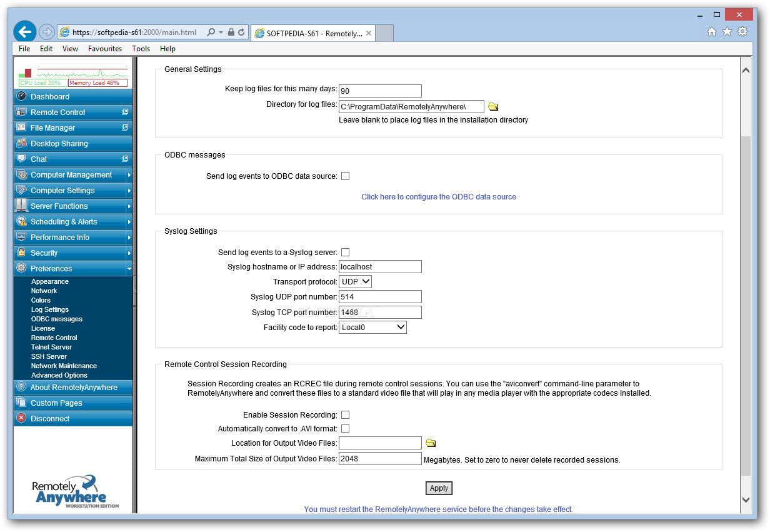Browse folder for output video files location

click(431, 443)
